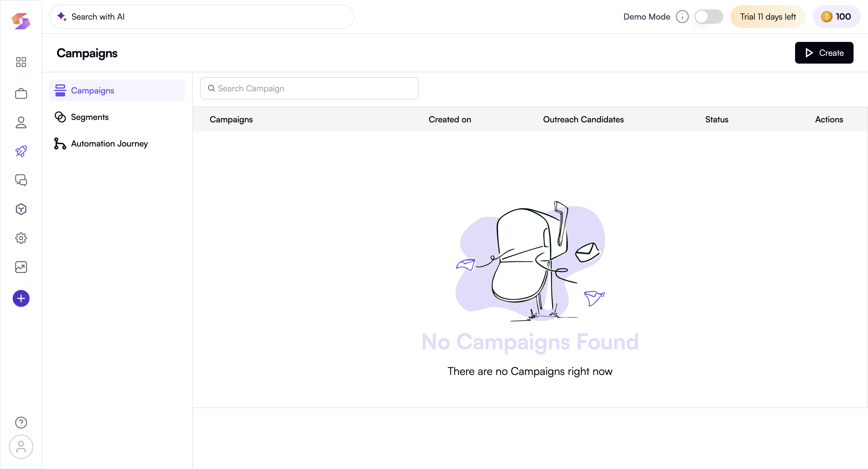868x469 pixels.
Task: Click the Status column header
Action: (x=717, y=119)
